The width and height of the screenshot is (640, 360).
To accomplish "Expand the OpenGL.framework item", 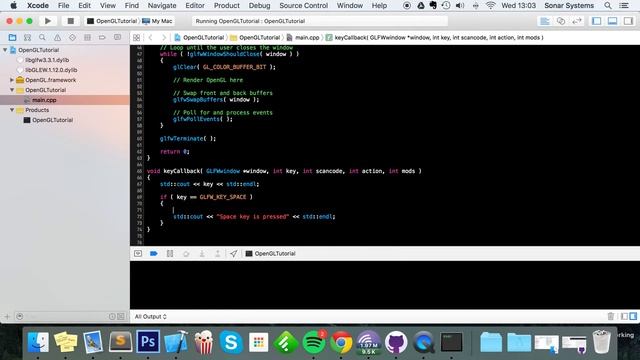I will pyautogui.click(x=12, y=80).
